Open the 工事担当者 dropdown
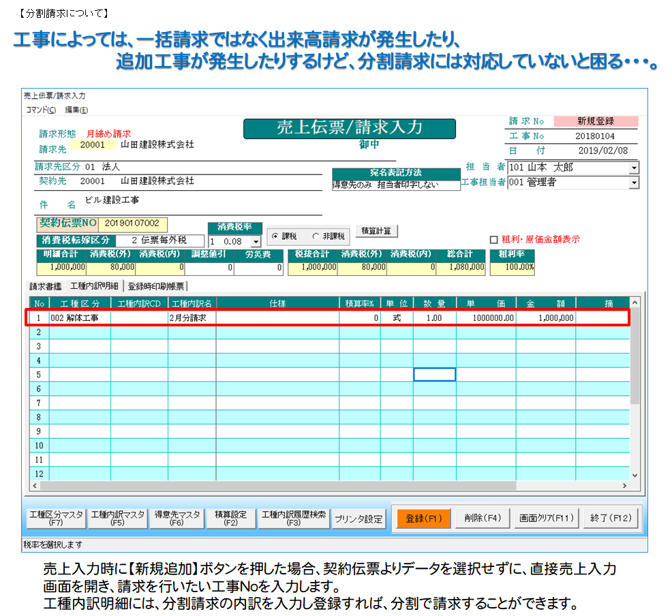 click(634, 183)
